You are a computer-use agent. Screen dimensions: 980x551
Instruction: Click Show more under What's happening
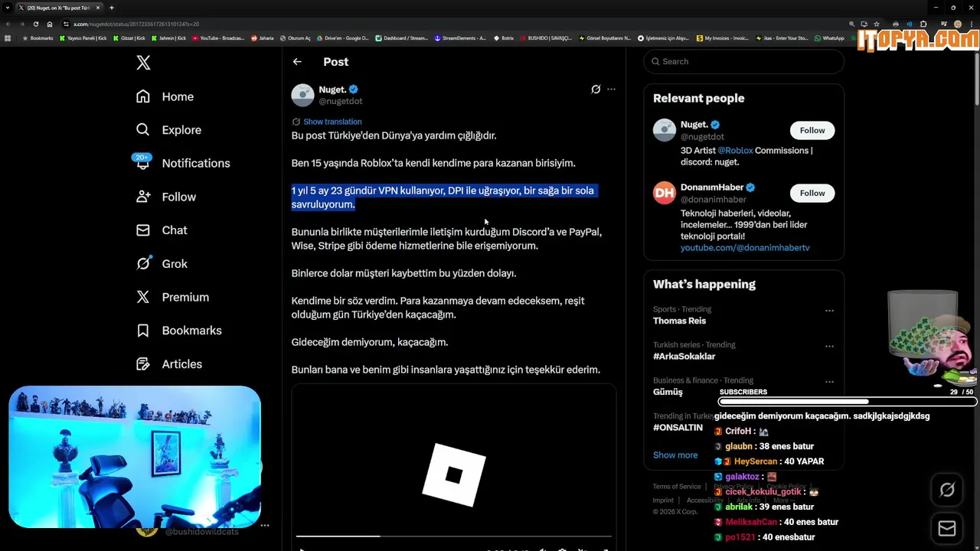point(675,455)
